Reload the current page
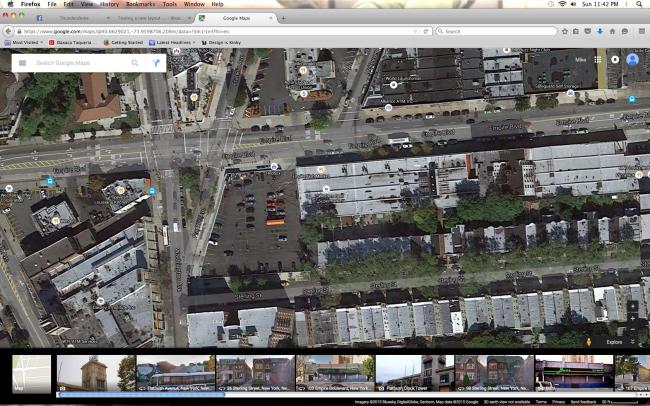The image size is (650, 406). point(426,32)
